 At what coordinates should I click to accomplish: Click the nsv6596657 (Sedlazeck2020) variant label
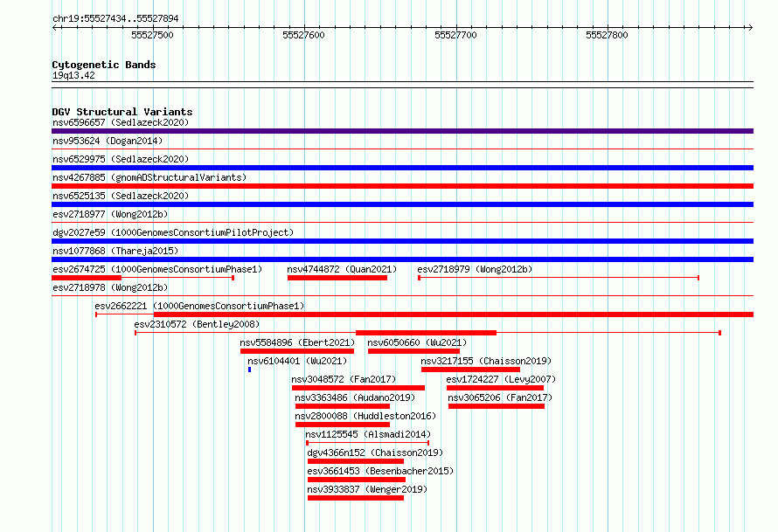(121, 122)
